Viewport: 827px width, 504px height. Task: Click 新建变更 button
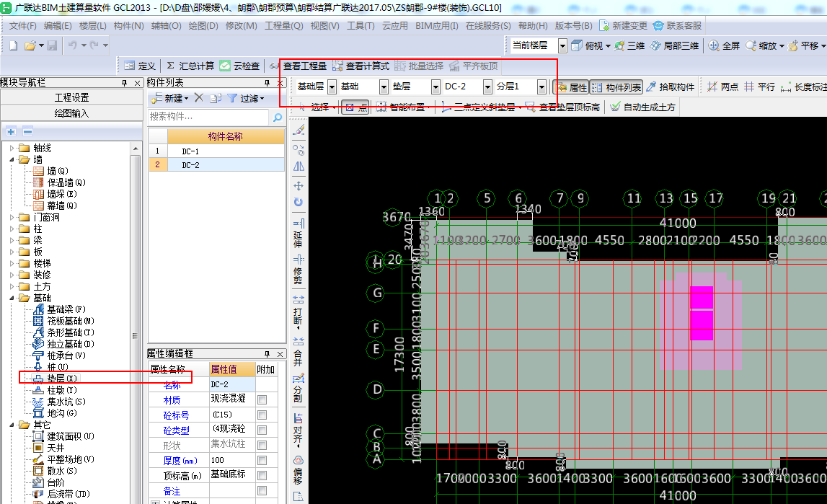[x=624, y=26]
